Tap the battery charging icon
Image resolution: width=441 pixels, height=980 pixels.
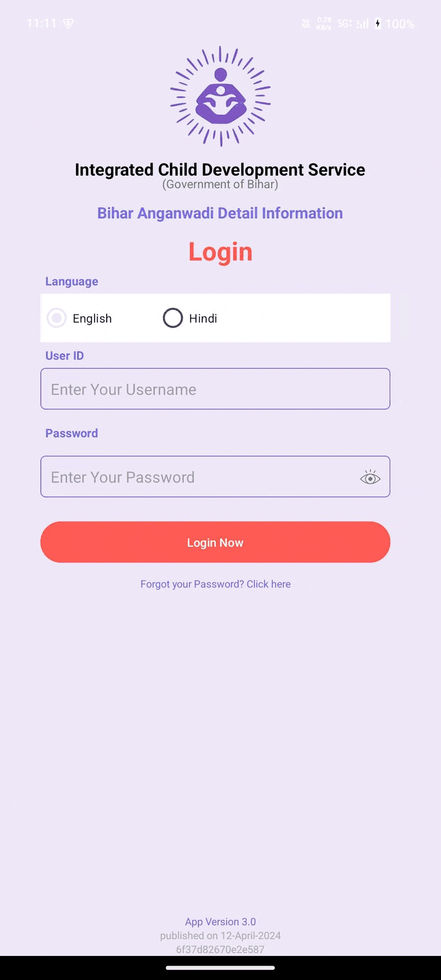click(378, 23)
